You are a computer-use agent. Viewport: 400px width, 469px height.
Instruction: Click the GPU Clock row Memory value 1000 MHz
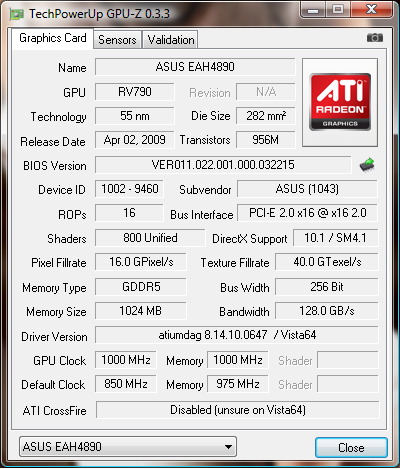tap(238, 360)
